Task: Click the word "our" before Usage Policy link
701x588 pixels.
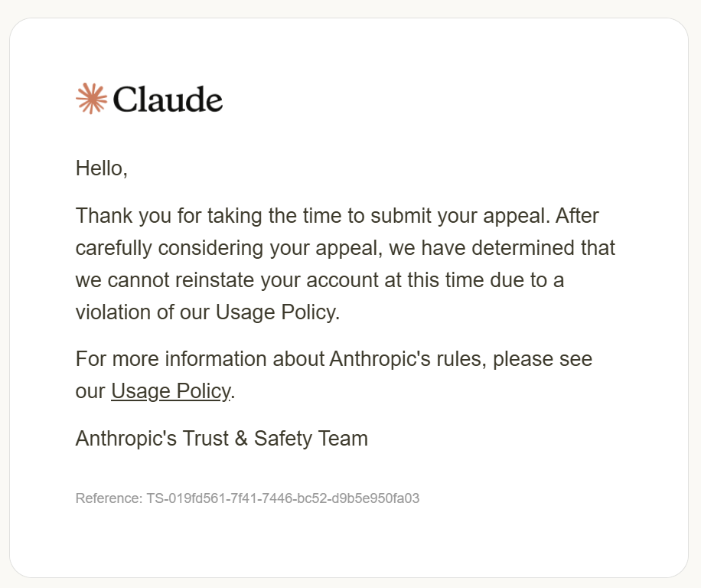Action: pyautogui.click(x=90, y=391)
